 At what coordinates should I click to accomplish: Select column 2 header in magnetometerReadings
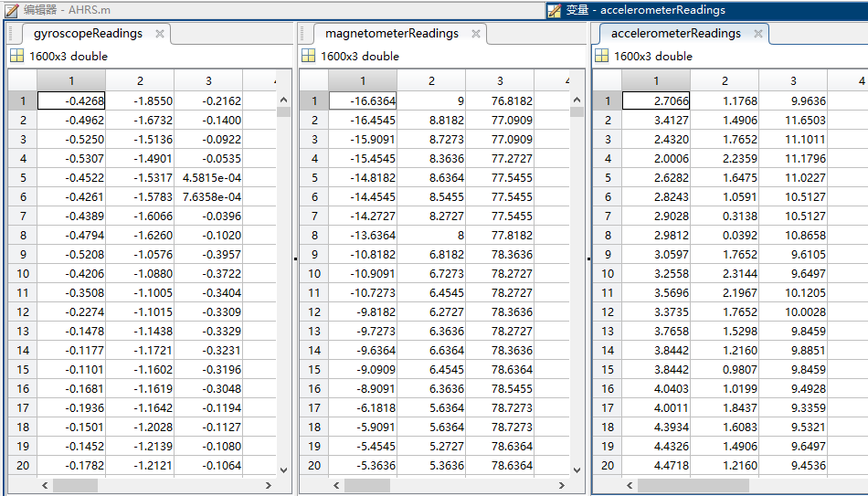[x=431, y=80]
